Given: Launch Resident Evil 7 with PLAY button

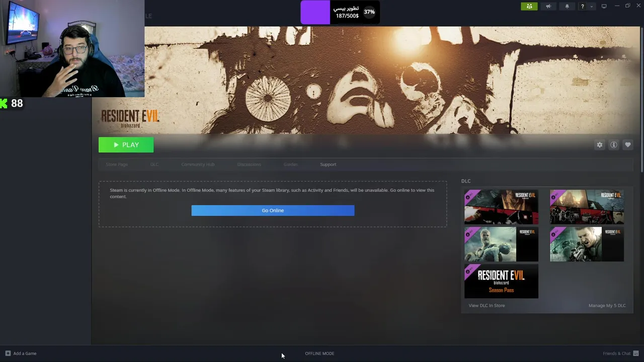Looking at the screenshot, I should coord(126,145).
